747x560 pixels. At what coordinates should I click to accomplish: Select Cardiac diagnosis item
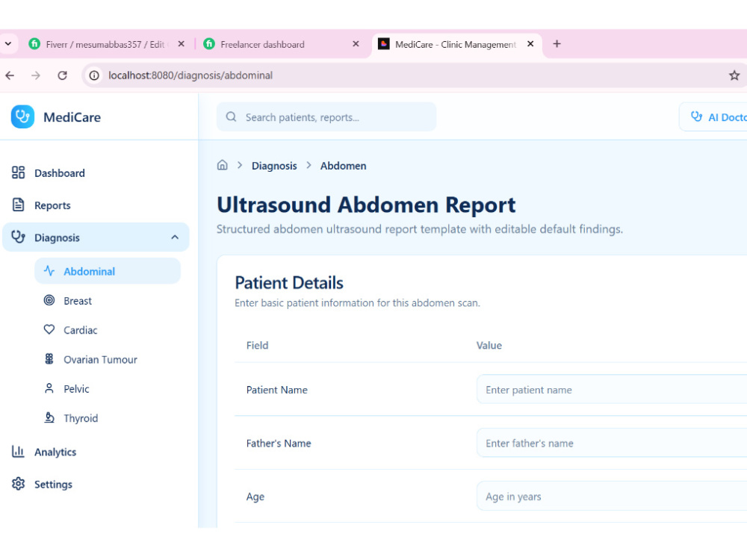pos(107,330)
